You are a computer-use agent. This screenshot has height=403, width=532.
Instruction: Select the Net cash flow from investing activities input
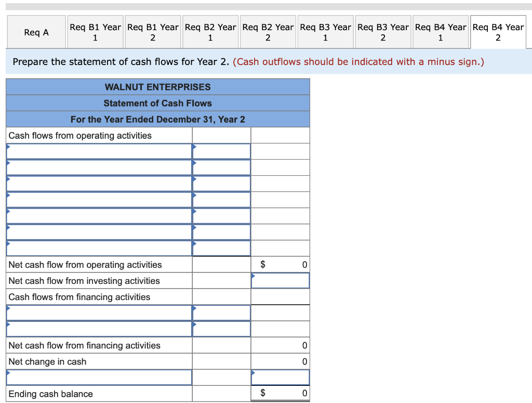pos(280,280)
